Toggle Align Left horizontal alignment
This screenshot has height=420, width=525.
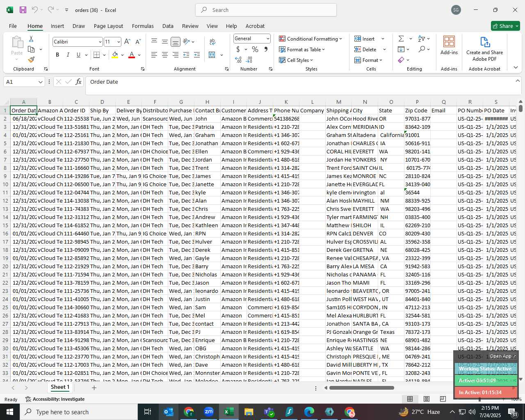(154, 55)
